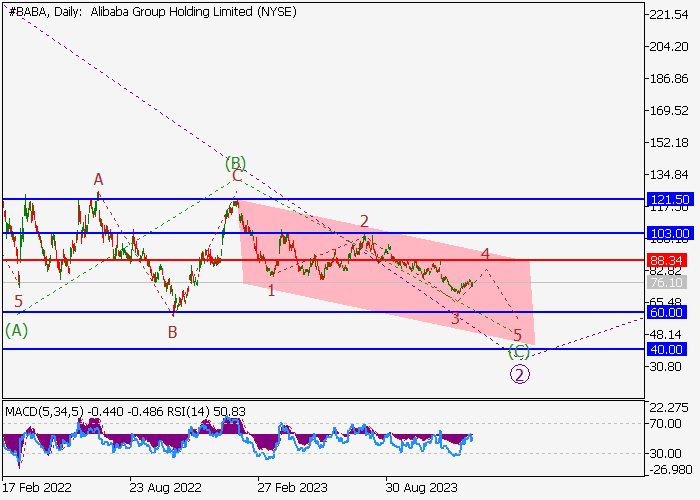
Task: Click the red 88.34 price level label
Action: coord(665,260)
